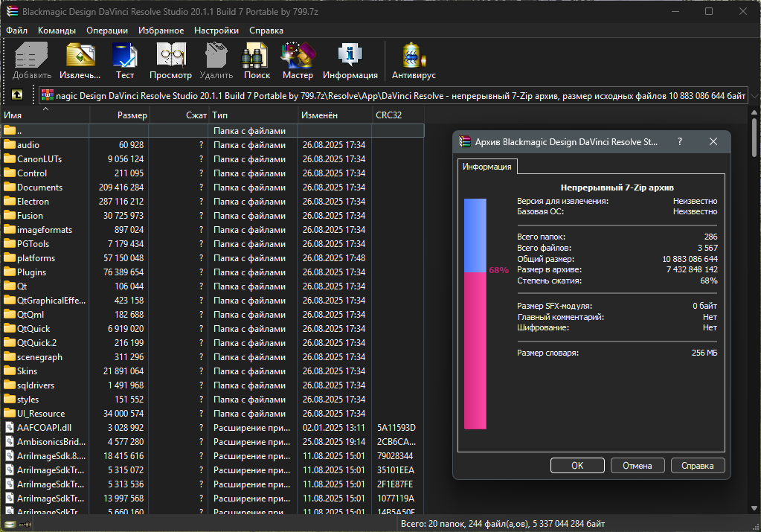Viewport: 761px width, 532px height.
Task: Select the sqldrivers folder icon
Action: pos(10,385)
